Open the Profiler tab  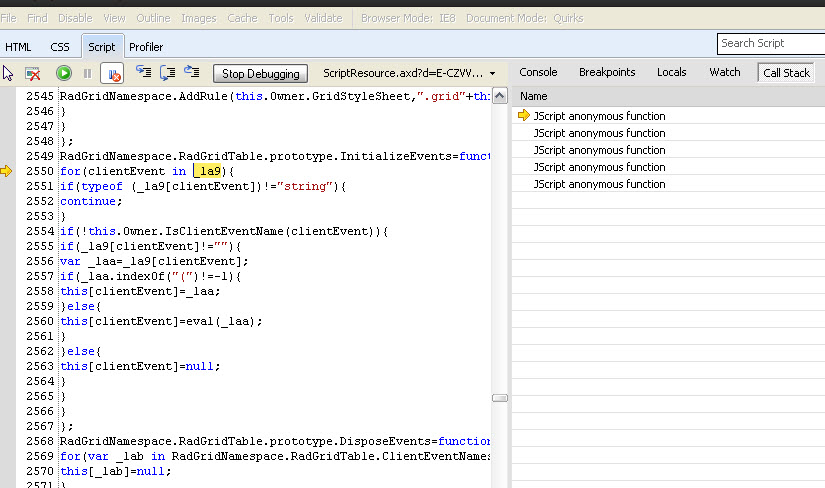point(146,47)
